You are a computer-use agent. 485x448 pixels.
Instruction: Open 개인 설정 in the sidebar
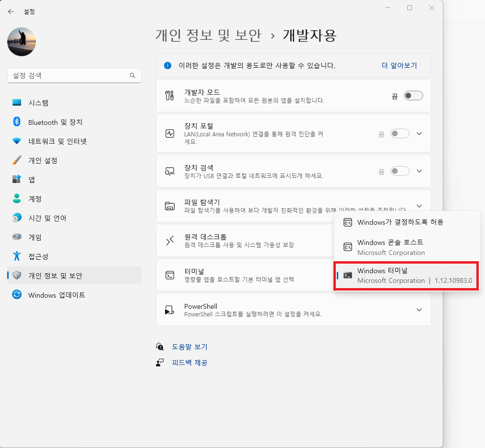click(x=74, y=160)
